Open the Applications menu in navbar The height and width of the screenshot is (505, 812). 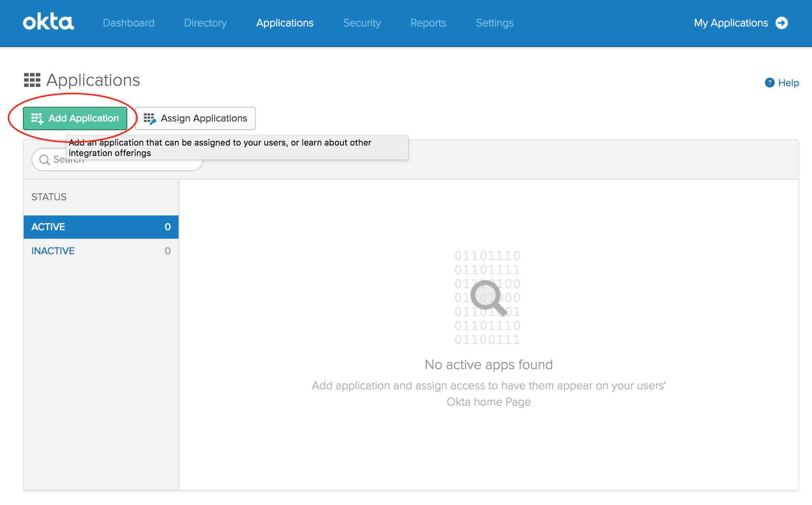click(x=285, y=23)
